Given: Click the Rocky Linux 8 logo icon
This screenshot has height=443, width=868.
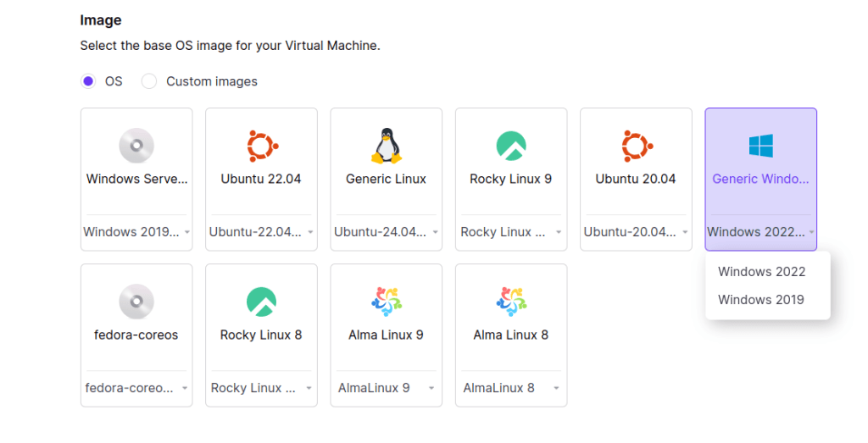Looking at the screenshot, I should 261,302.
